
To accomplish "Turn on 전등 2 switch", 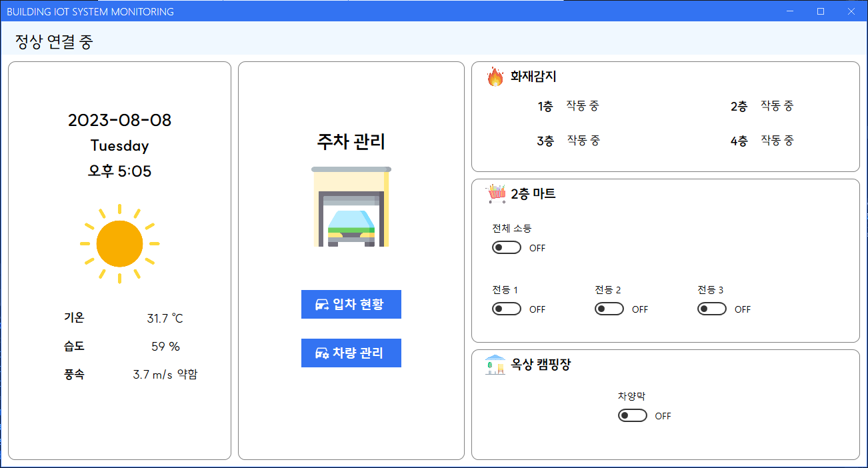I will pos(609,309).
